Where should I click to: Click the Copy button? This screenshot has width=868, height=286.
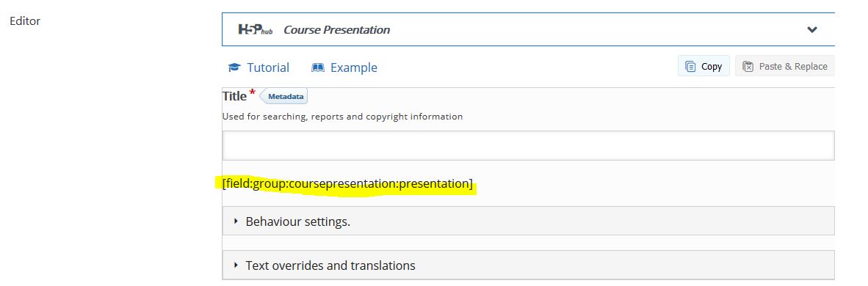point(704,66)
